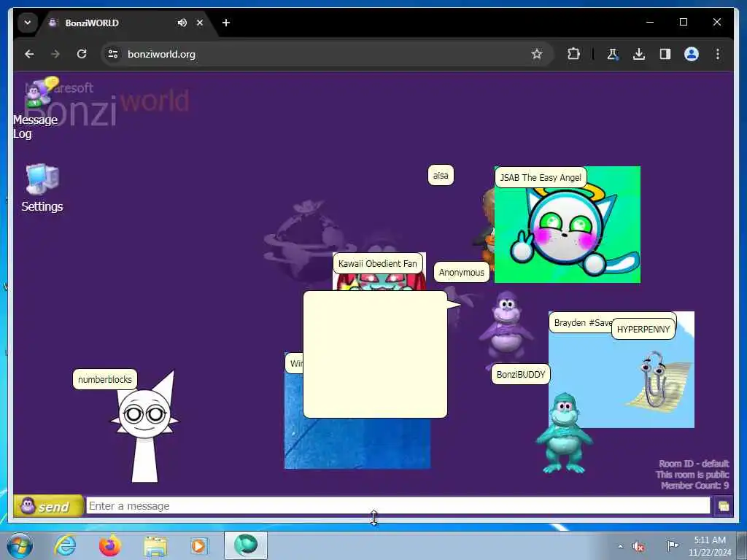Click the yellow icon beside message input

point(723,506)
